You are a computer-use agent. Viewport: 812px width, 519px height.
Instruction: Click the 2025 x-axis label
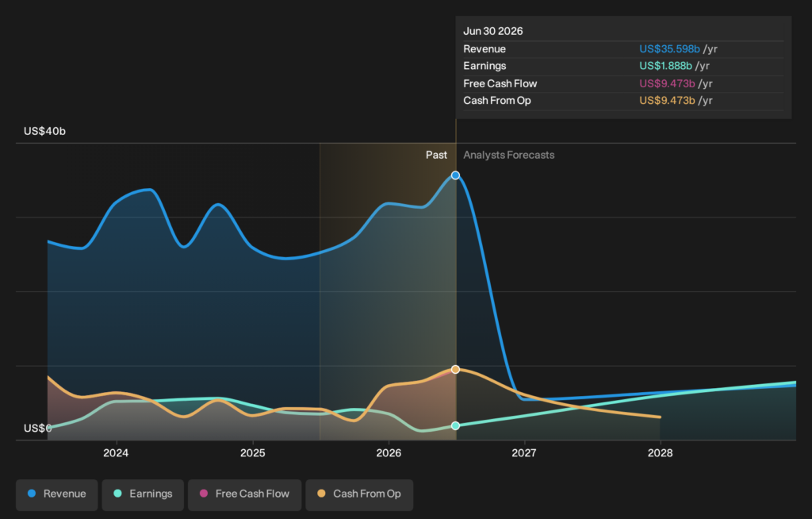253,452
